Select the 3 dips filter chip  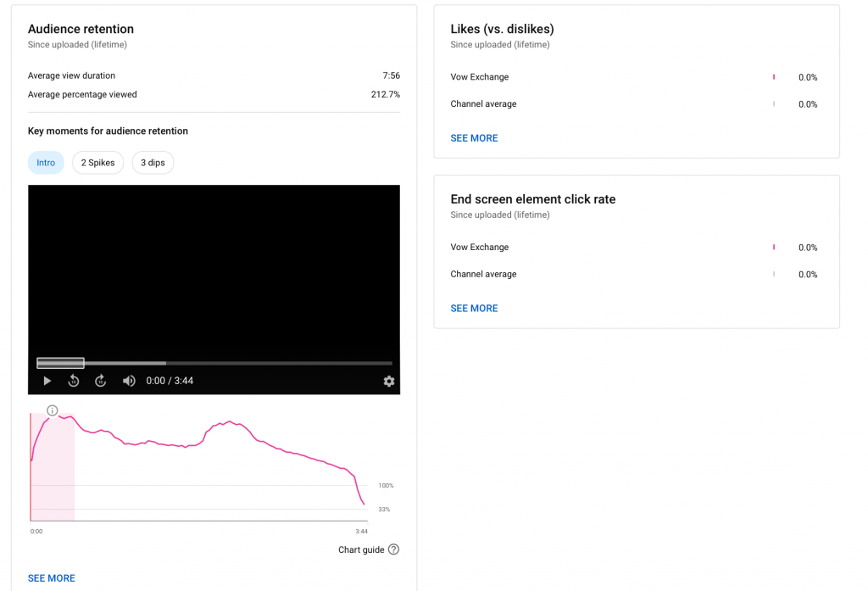(153, 162)
